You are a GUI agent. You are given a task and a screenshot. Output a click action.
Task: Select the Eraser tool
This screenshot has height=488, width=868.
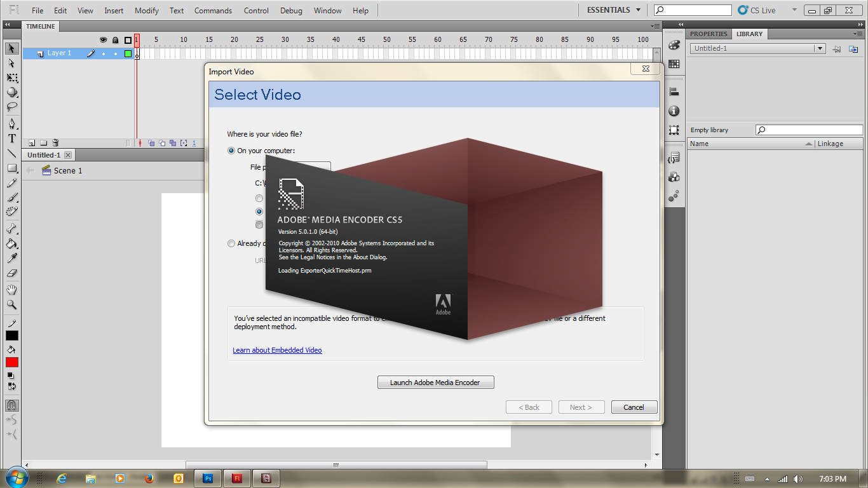coord(12,273)
